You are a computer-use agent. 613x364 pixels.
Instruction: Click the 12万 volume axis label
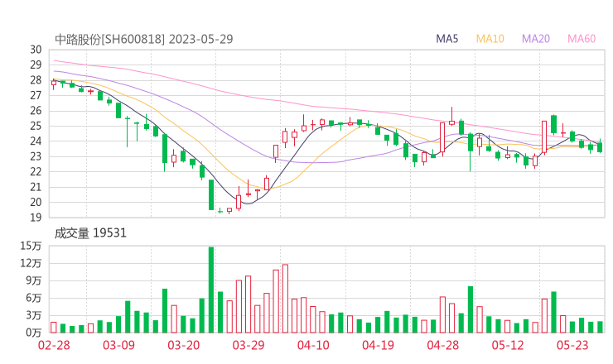point(31,263)
